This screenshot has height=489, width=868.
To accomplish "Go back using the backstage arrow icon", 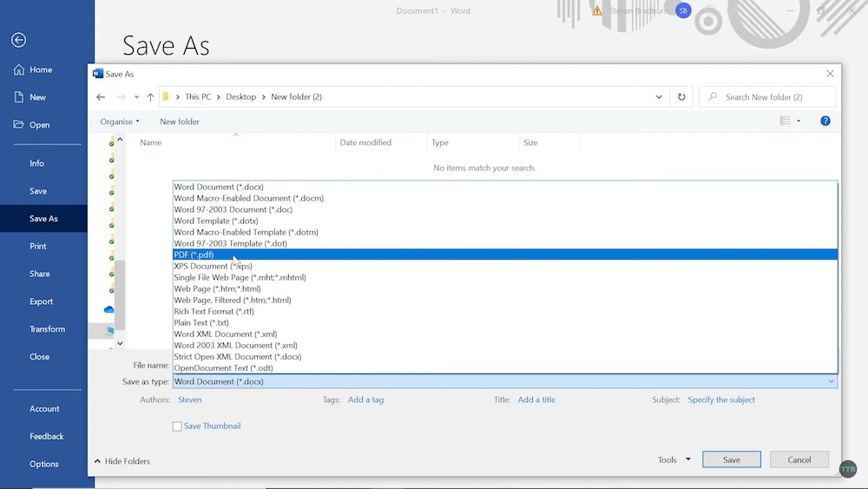I will coord(18,40).
